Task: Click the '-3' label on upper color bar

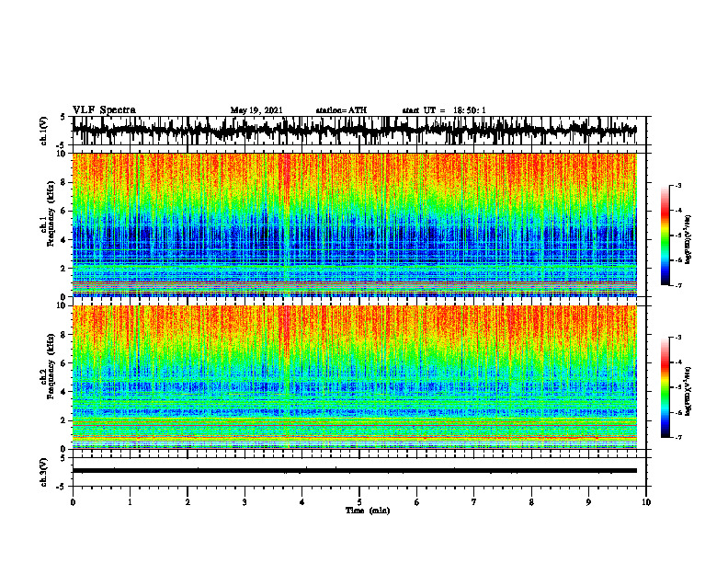Action: click(677, 186)
